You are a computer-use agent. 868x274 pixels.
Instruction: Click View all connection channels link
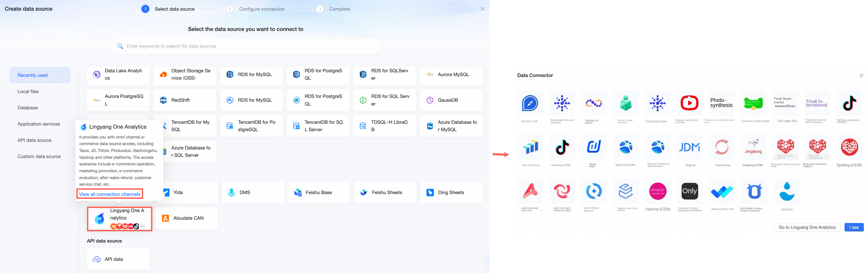tap(110, 194)
